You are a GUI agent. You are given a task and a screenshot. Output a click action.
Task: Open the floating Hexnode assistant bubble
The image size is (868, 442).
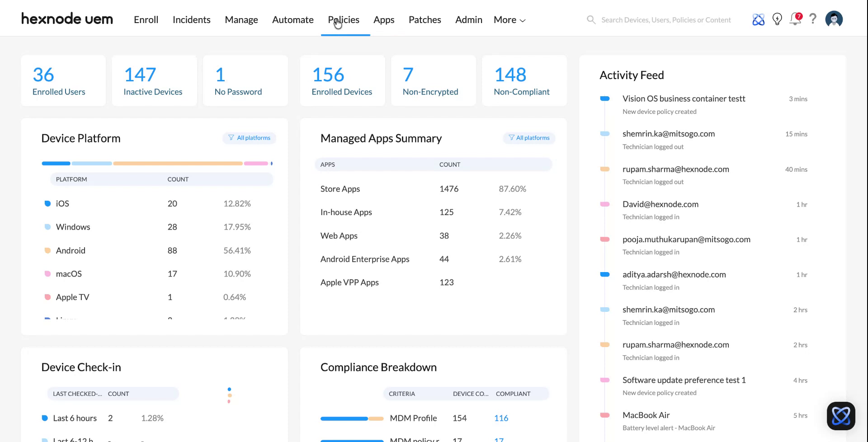(x=841, y=416)
